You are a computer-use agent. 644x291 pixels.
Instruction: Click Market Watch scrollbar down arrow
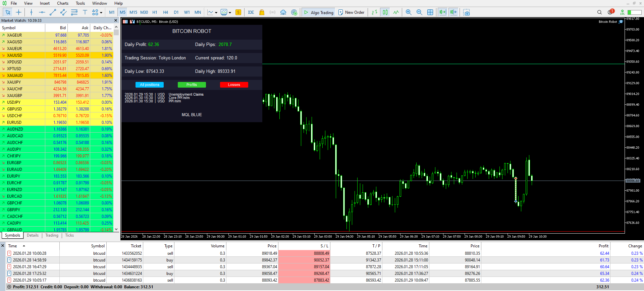coord(116,230)
